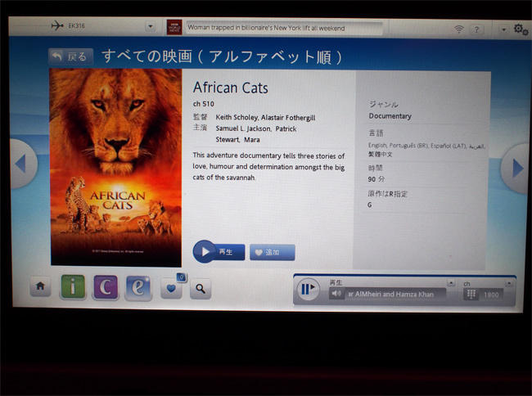This screenshot has height=396, width=532.
Task: Click the movie description paragraph
Action: (x=268, y=166)
